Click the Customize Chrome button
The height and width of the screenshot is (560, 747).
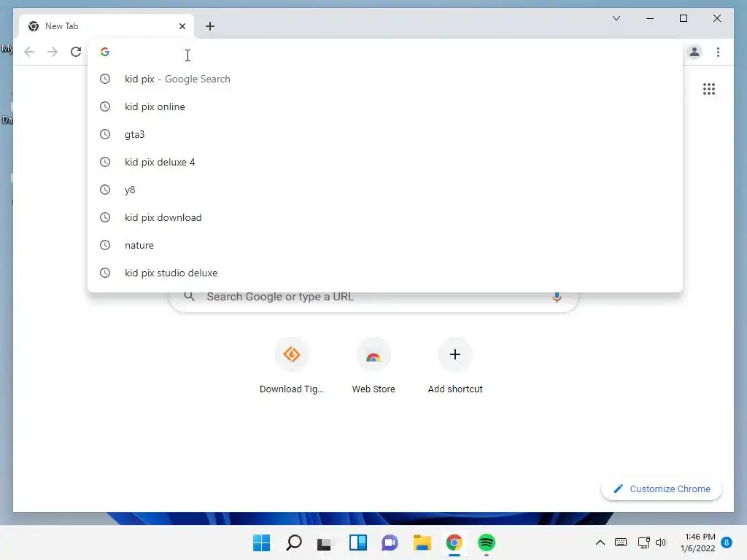662,489
